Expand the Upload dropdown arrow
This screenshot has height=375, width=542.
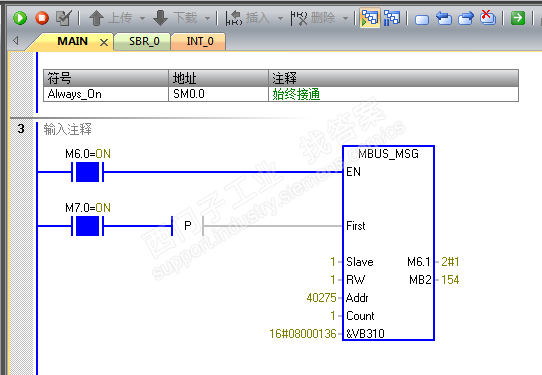pos(142,18)
